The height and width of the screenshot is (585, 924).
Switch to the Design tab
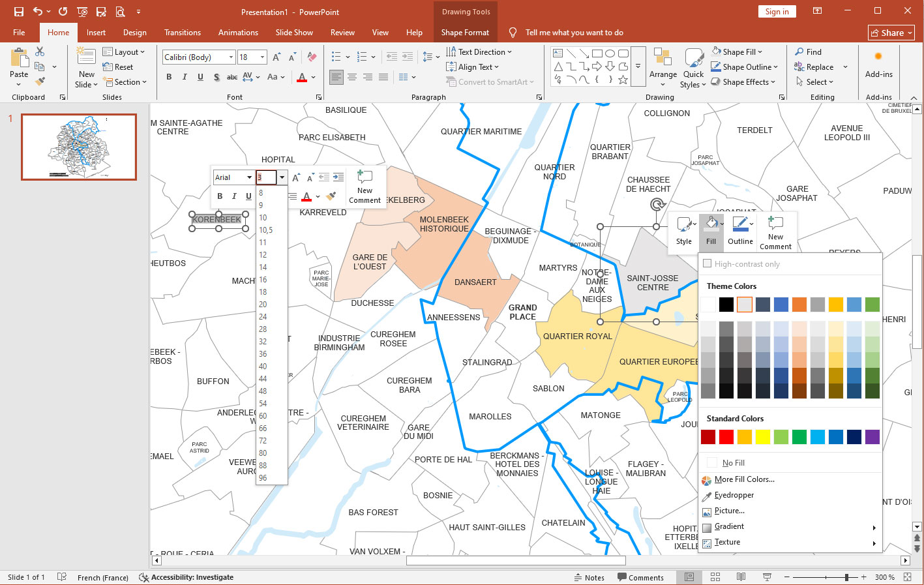pos(134,32)
